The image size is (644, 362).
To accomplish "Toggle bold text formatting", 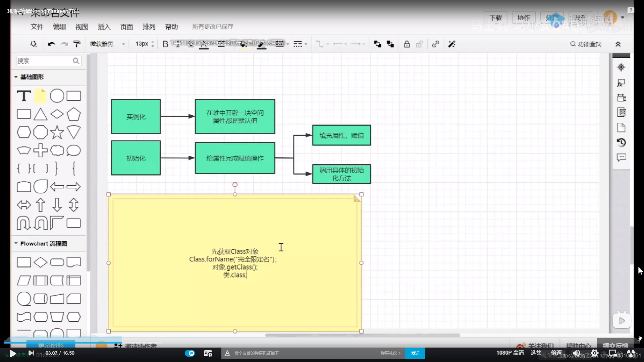I will coord(165,44).
